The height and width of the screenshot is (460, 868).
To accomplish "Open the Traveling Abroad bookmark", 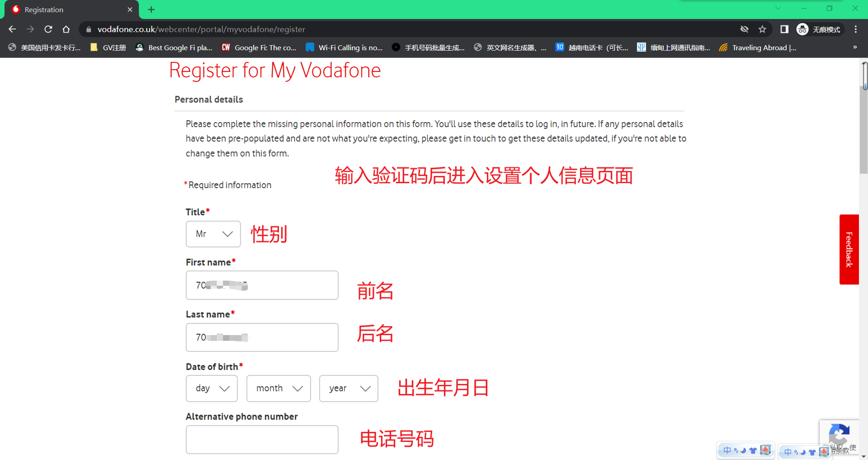I will click(x=758, y=47).
